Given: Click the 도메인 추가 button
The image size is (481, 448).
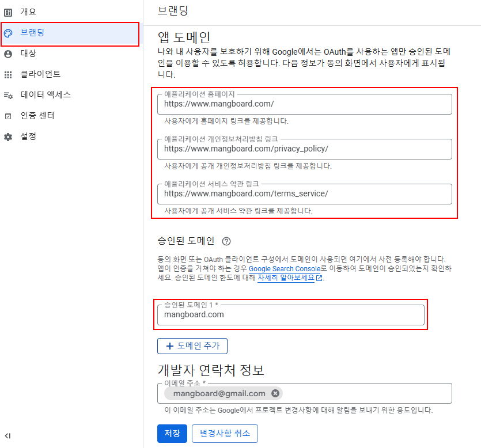Looking at the screenshot, I should point(192,346).
